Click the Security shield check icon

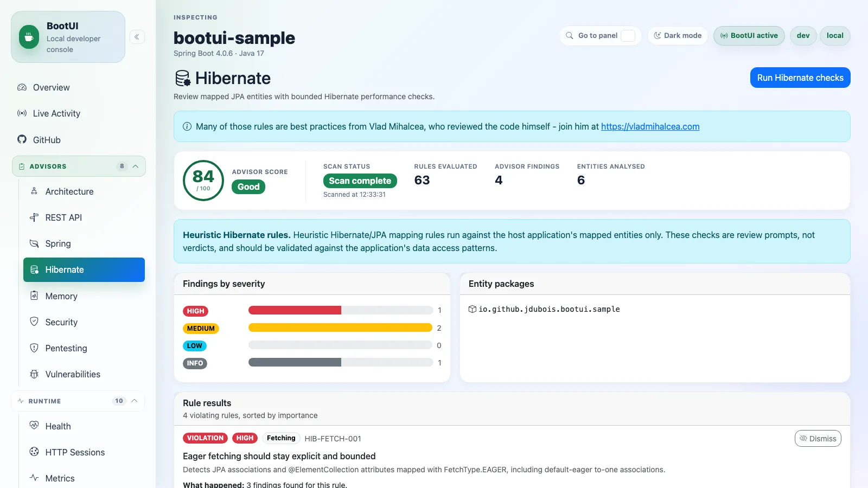pos(34,322)
